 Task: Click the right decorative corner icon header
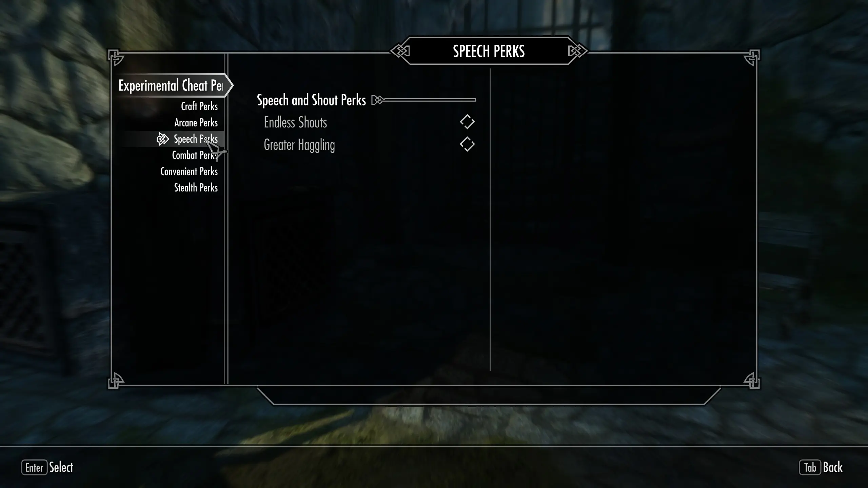pos(576,51)
